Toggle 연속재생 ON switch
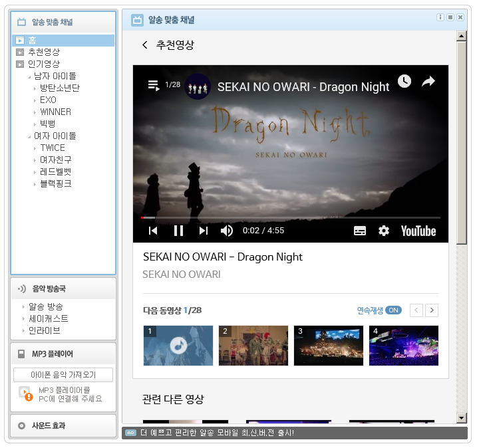 [x=393, y=310]
